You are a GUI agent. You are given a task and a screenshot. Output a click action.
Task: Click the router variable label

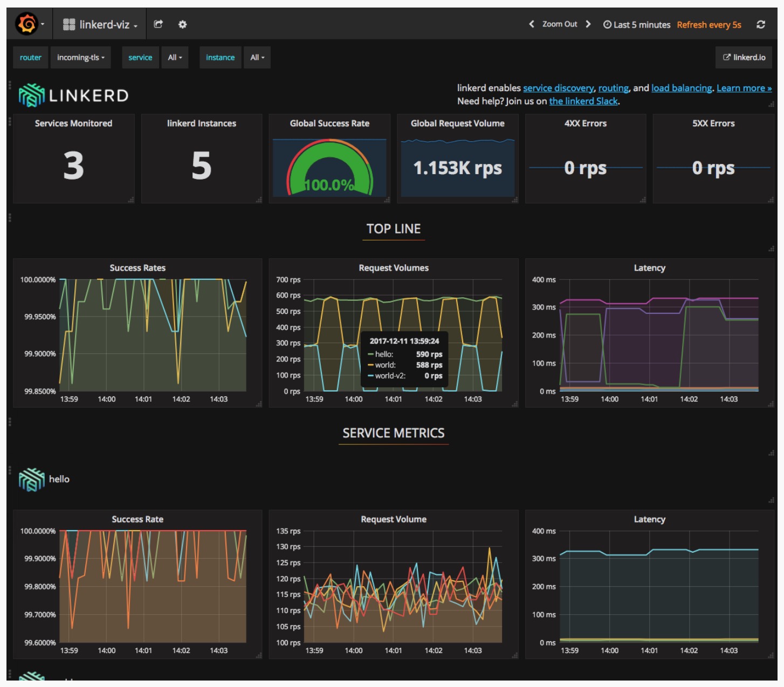click(x=31, y=58)
